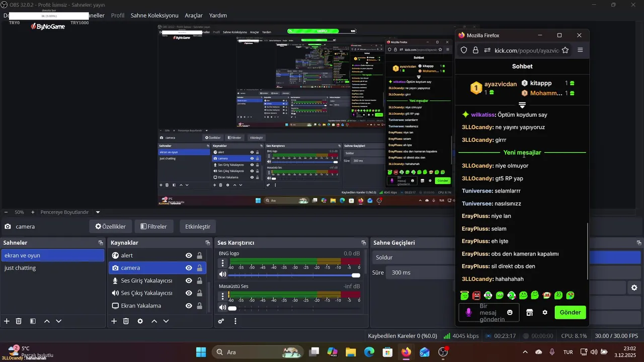Send the chat message with the Gönder button
The width and height of the screenshot is (644, 362).
(x=570, y=312)
